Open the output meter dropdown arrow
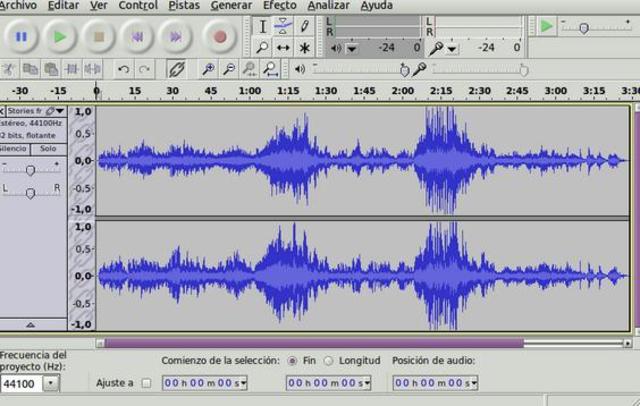 (352, 49)
